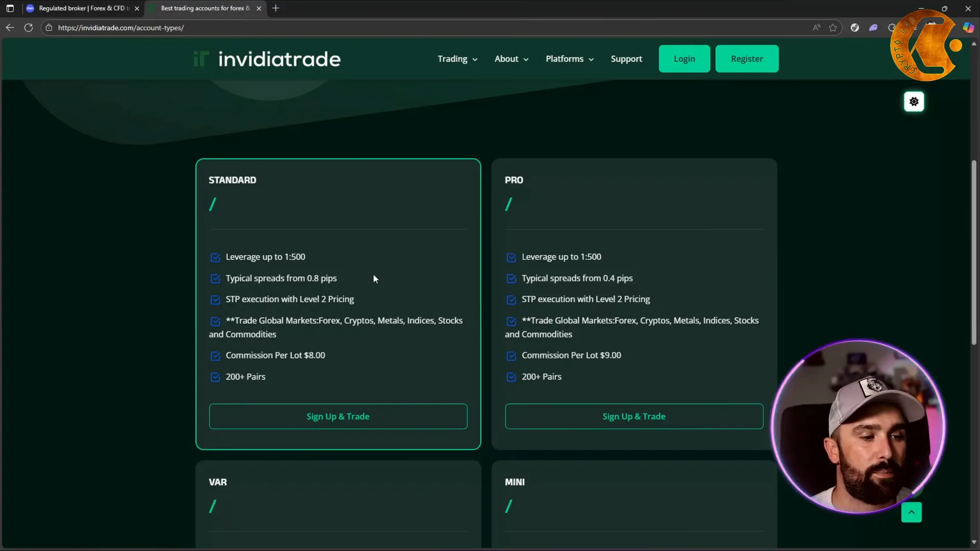
Task: Expand the Trading dropdown menu
Action: (x=457, y=59)
